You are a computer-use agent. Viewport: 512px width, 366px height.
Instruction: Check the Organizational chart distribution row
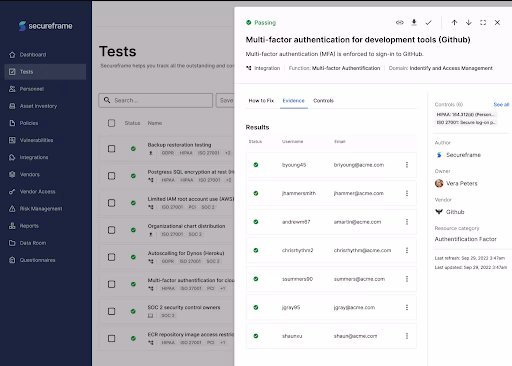tap(112, 230)
